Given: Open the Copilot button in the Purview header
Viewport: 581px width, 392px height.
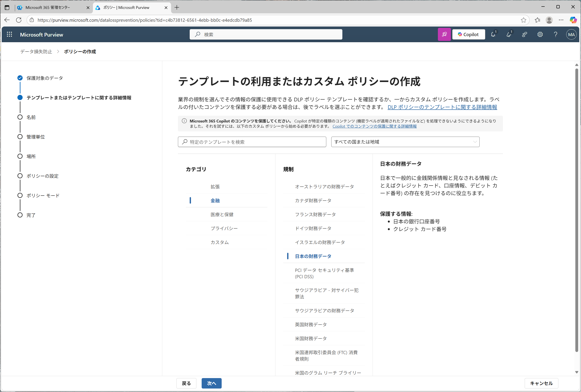Looking at the screenshot, I should (469, 34).
